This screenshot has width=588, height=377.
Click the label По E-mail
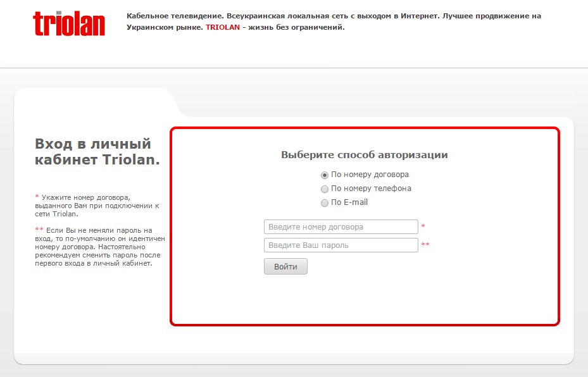[x=349, y=202]
